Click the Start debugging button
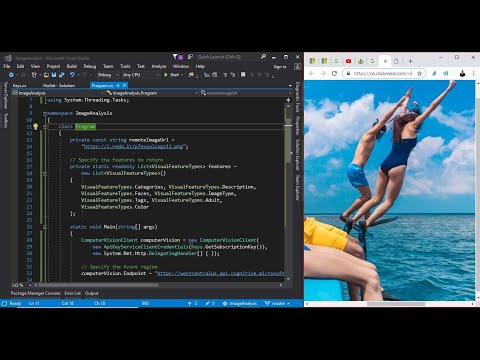 [x=172, y=75]
